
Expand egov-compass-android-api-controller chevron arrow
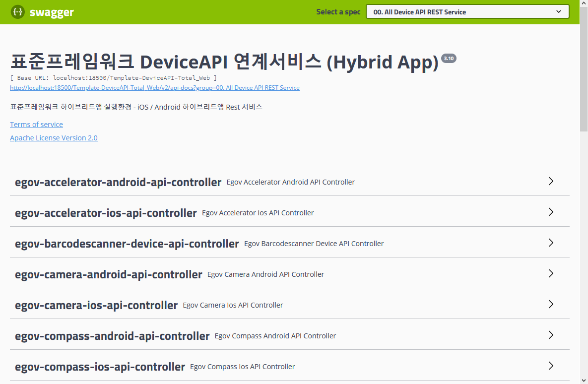(x=550, y=335)
